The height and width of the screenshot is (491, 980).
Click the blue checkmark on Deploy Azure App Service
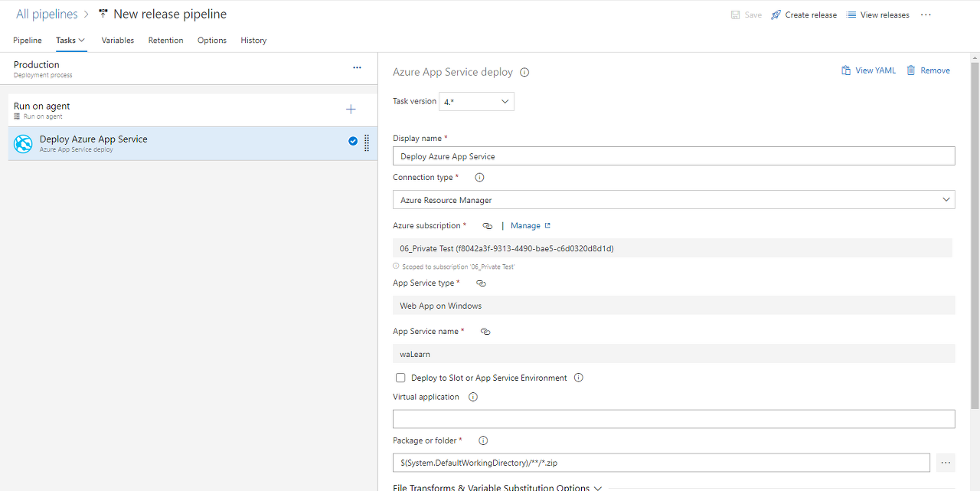(353, 141)
